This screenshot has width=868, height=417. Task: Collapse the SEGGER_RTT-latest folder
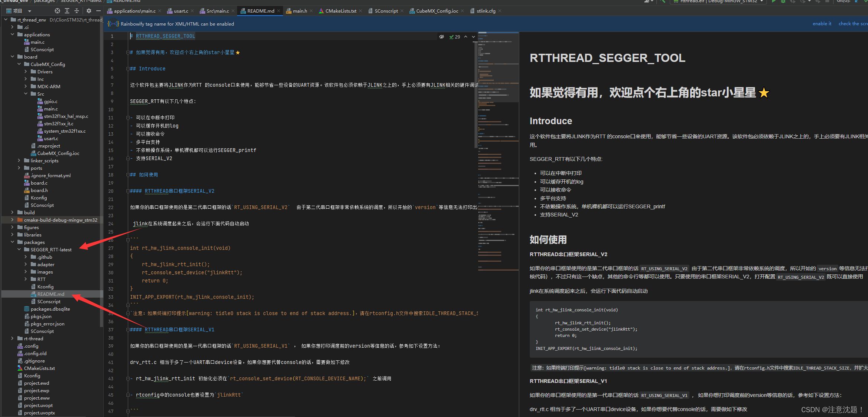tap(19, 249)
